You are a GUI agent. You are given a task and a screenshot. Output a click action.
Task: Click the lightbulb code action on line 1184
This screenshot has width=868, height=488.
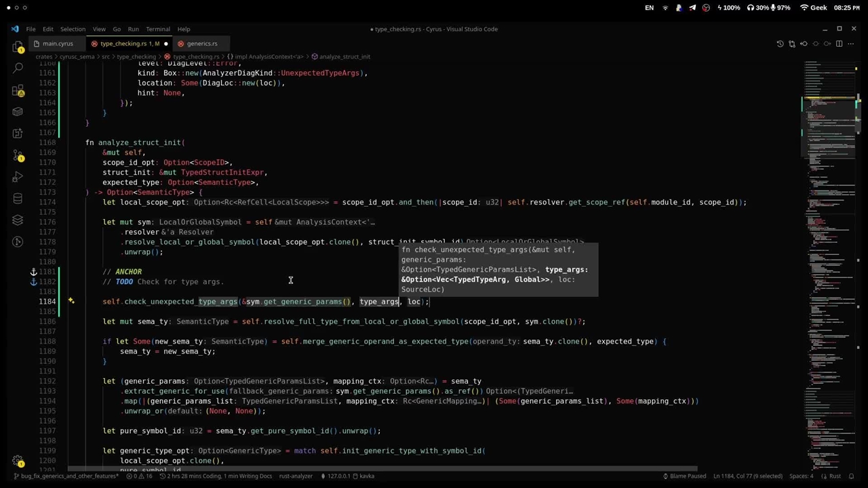click(x=71, y=301)
